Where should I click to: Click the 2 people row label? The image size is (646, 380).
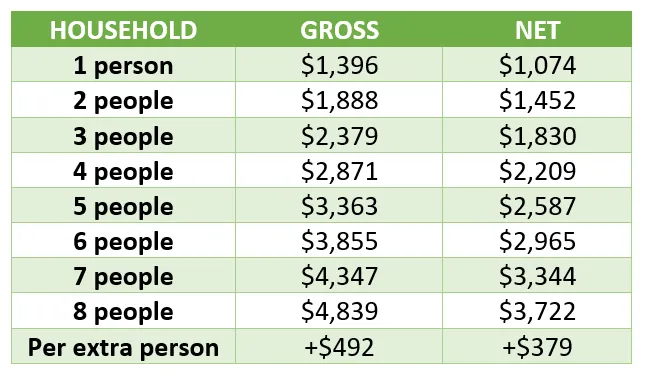123,101
